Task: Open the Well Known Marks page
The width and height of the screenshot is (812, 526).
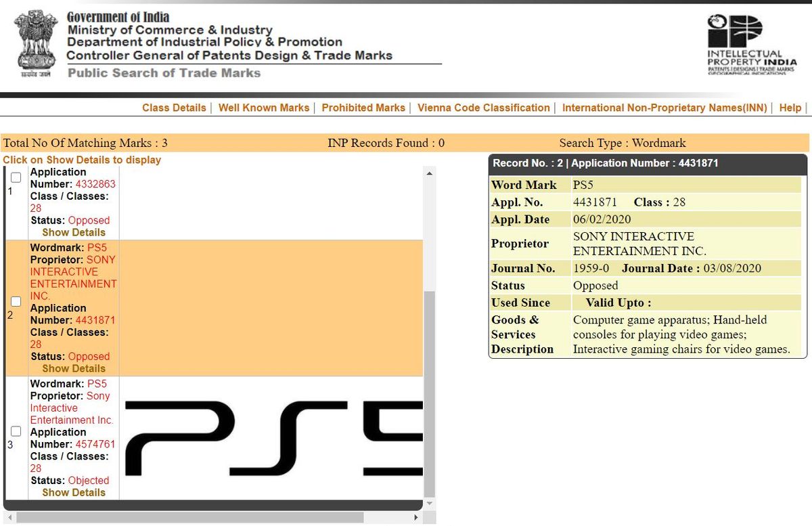Action: coord(264,108)
